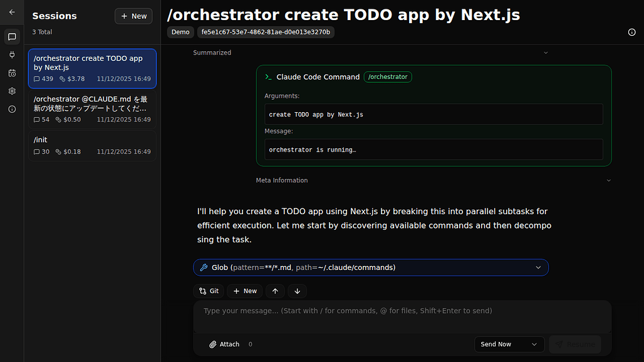Open the scheduler calendar-clock icon

(12, 73)
